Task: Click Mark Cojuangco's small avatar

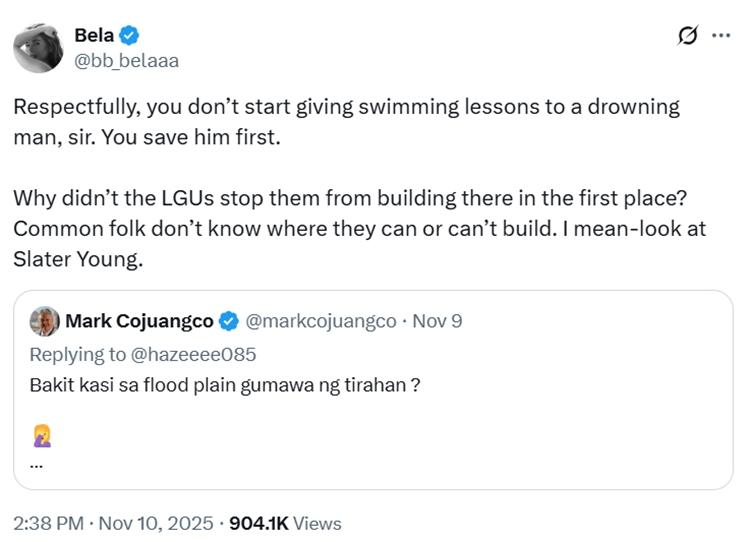Action: tap(44, 322)
